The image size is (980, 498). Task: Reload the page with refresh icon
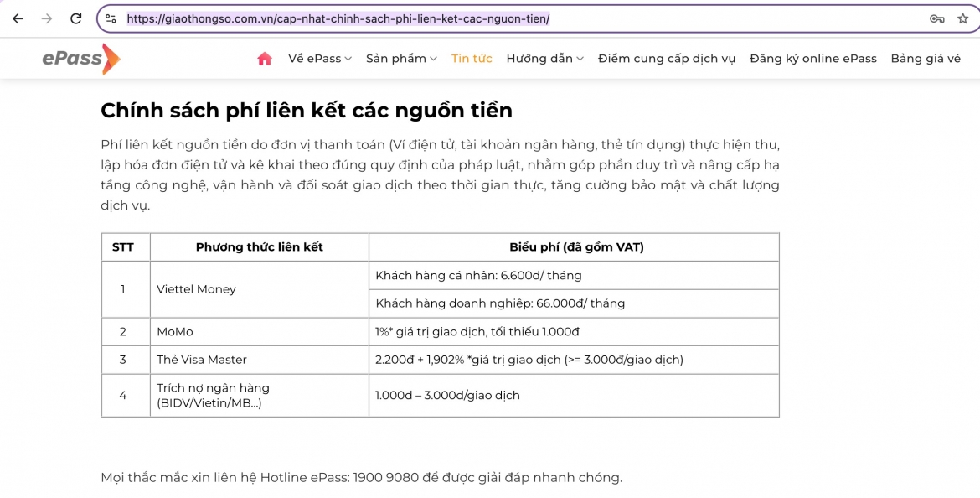coord(75,18)
